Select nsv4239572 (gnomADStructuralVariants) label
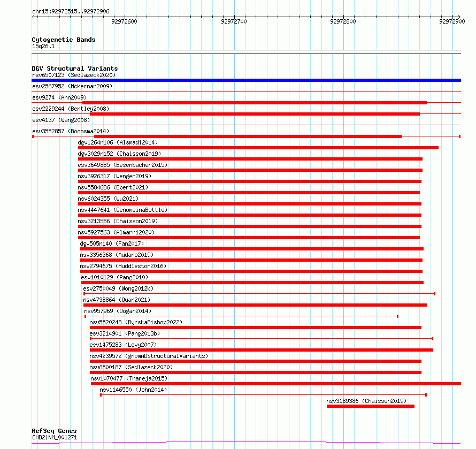The width and height of the screenshot is (476, 449). tap(149, 356)
